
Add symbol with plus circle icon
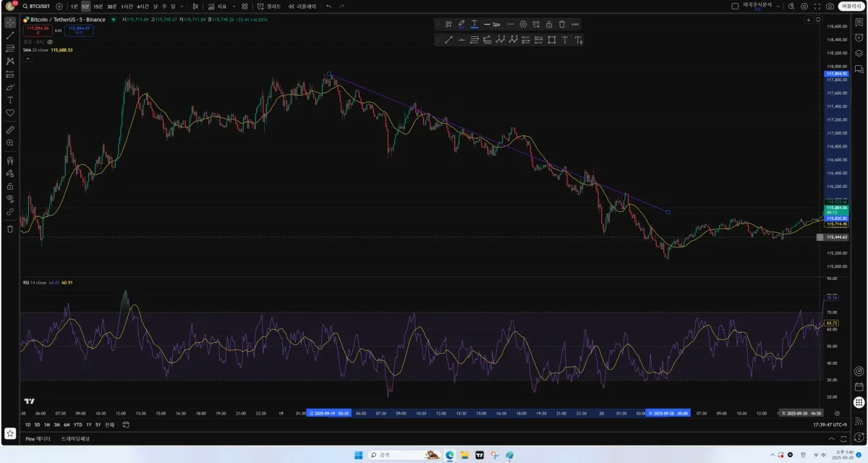(59, 6)
